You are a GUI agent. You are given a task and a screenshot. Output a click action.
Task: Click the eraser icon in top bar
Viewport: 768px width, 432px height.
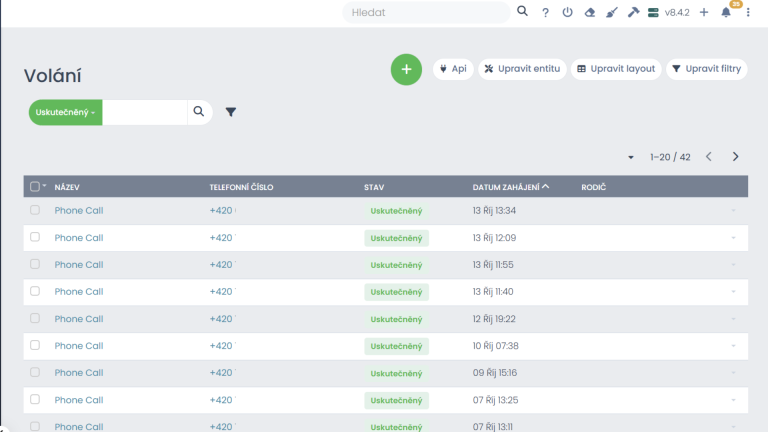point(589,13)
